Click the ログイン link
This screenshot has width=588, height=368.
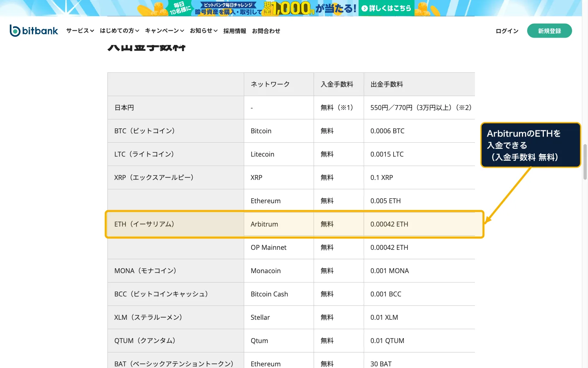507,31
